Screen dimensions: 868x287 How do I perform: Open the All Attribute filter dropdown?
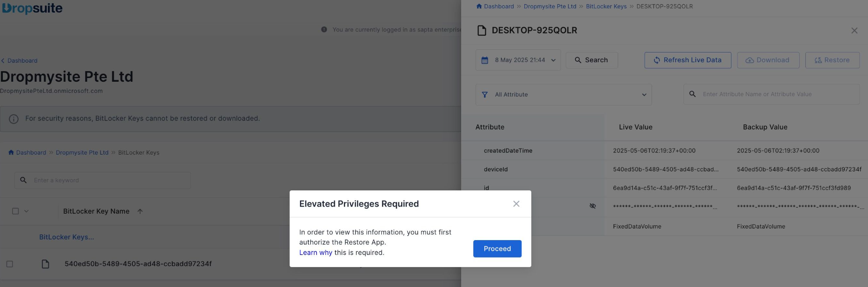tap(563, 94)
